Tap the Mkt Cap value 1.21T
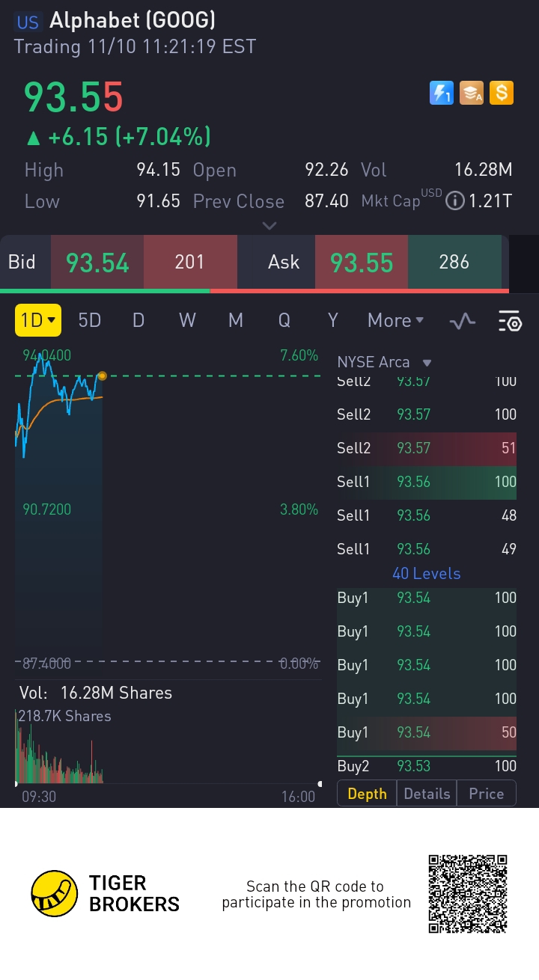Viewport: 539px width, 980px height. coord(490,201)
